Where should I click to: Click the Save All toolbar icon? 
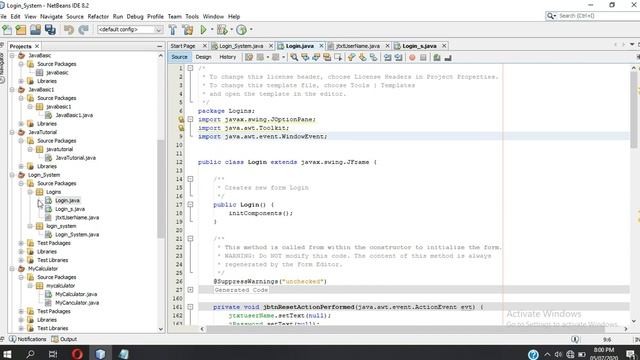[50, 29]
